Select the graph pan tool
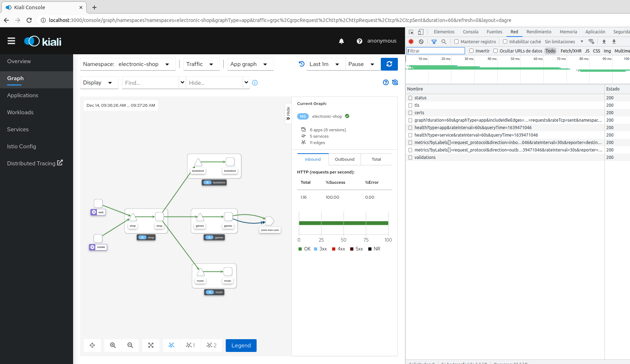Image resolution: width=630 pixels, height=364 pixels. click(92, 345)
